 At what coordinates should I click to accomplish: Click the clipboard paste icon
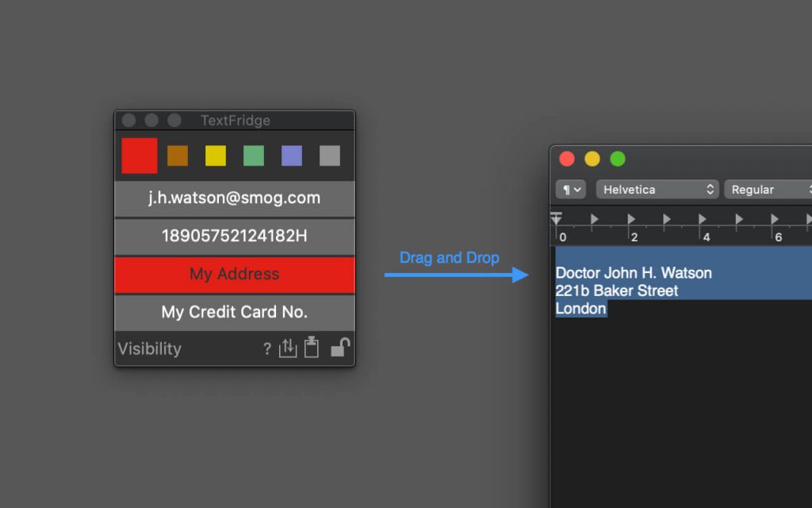[312, 347]
